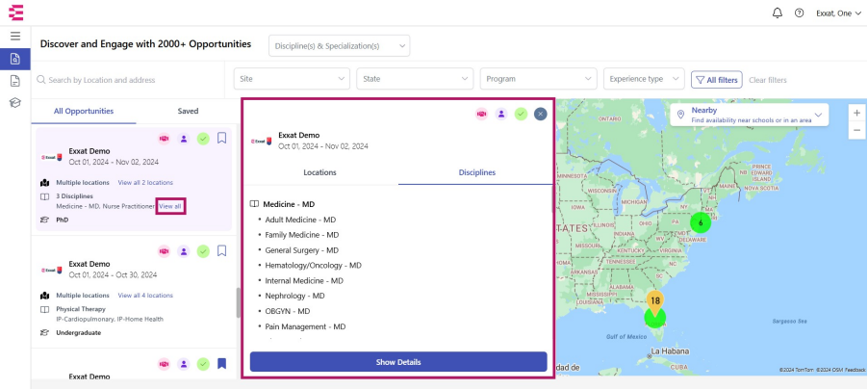Click purple person icon on Oct 30 card
The image size is (868, 389).
(183, 251)
